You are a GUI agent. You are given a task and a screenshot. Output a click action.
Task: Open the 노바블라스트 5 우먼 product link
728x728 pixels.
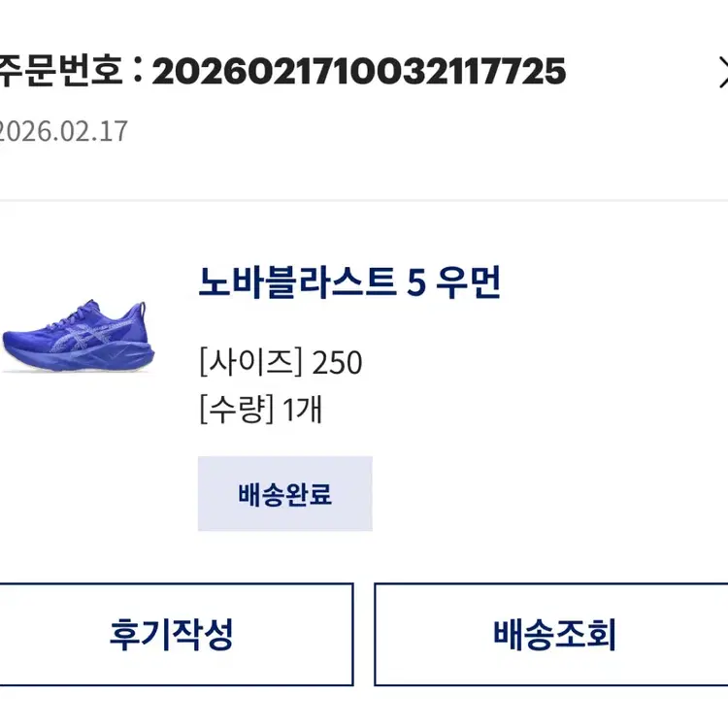[348, 281]
